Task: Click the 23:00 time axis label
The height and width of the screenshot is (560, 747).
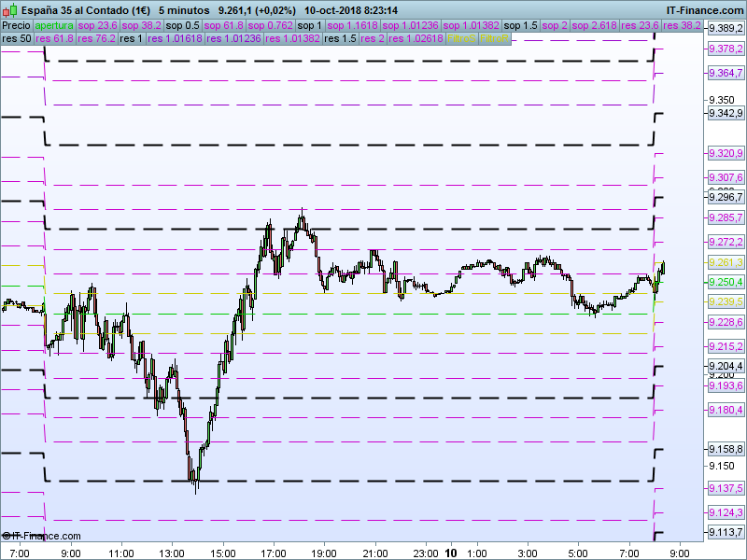Action: [x=426, y=553]
